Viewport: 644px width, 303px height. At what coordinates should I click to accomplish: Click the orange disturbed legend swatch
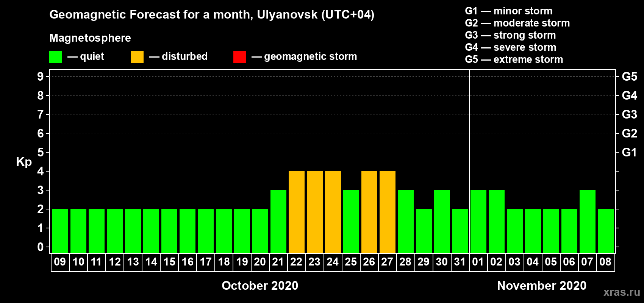pyautogui.click(x=137, y=57)
